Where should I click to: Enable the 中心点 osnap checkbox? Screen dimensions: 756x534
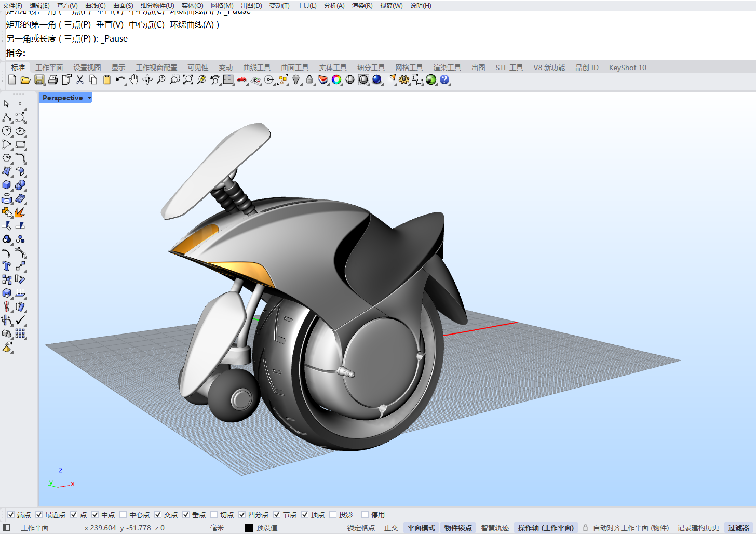pos(123,515)
